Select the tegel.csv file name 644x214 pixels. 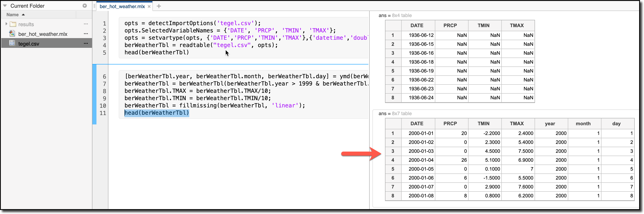tap(29, 44)
